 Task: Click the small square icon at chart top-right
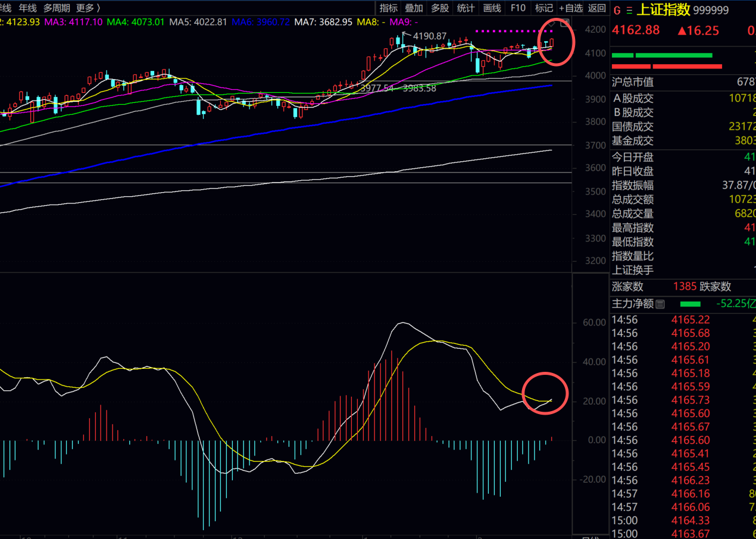[564, 23]
